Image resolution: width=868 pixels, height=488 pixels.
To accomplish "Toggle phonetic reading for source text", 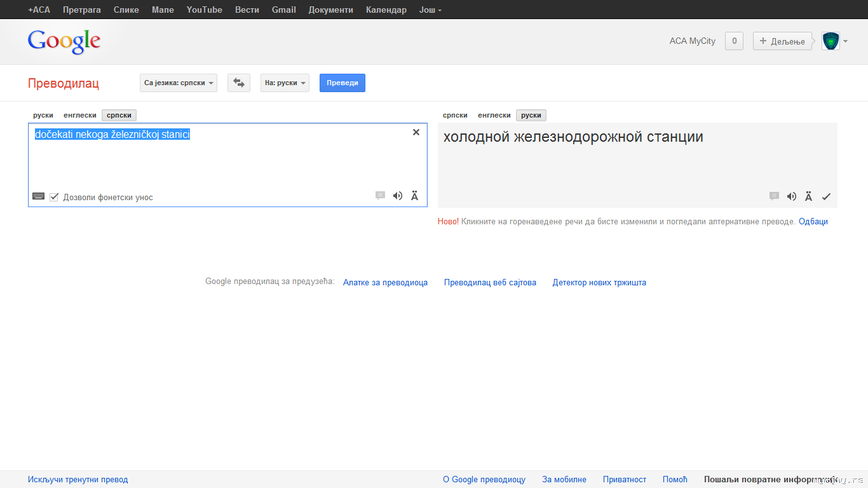I will pos(415,196).
